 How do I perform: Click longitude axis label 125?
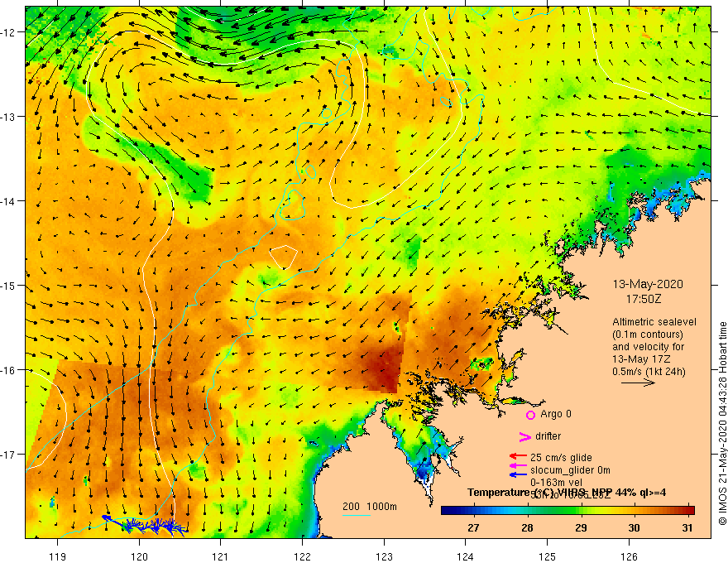[548, 556]
